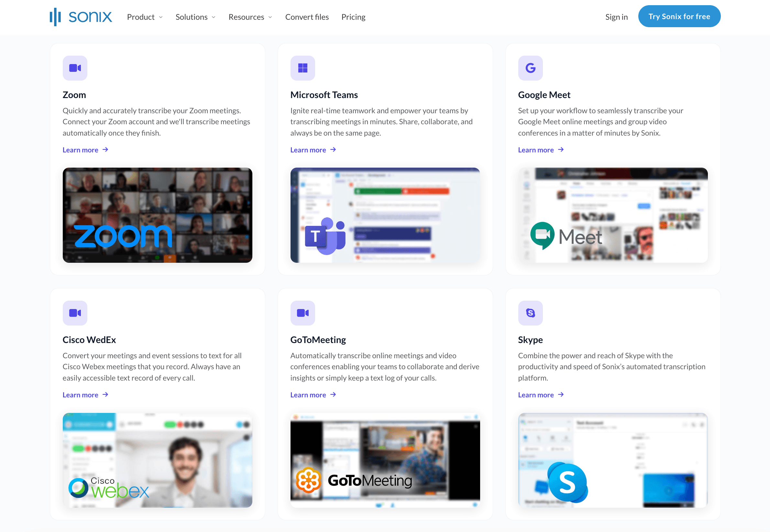Go to the Pricing page
This screenshot has height=532, width=770.
353,17
